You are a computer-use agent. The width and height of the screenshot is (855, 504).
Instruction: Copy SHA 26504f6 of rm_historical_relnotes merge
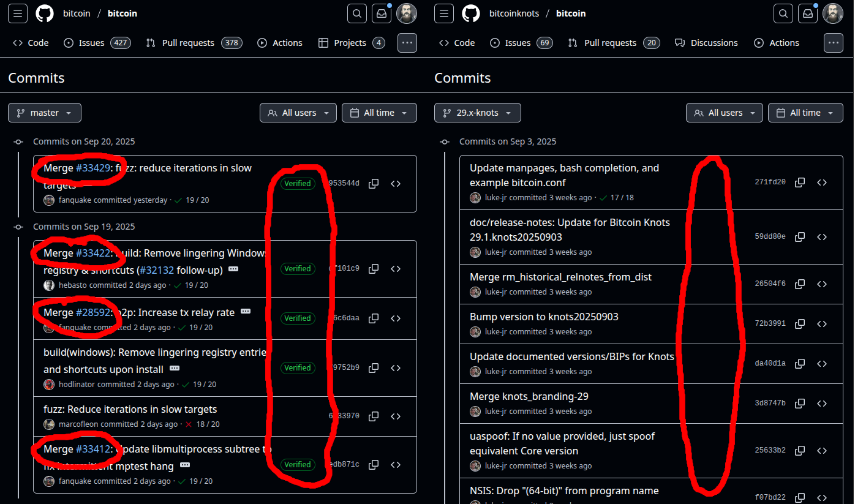point(800,284)
